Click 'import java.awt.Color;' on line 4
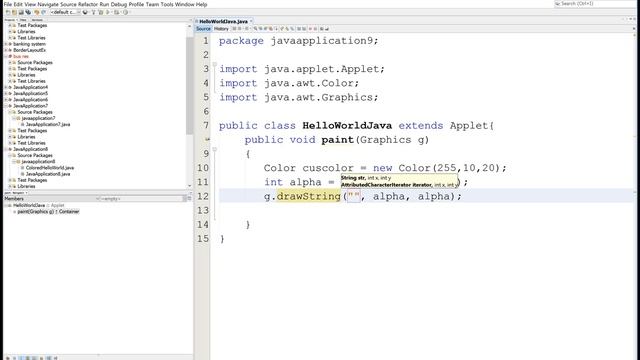 (x=289, y=83)
